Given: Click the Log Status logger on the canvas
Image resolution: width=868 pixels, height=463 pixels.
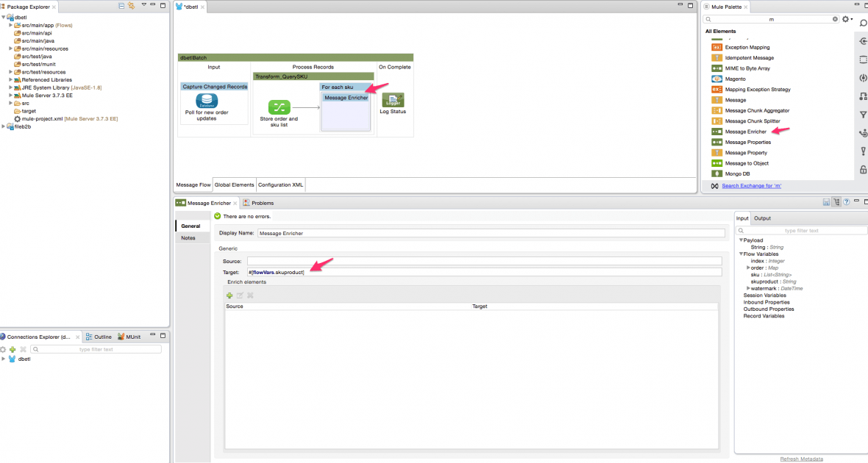Looking at the screenshot, I should point(393,100).
